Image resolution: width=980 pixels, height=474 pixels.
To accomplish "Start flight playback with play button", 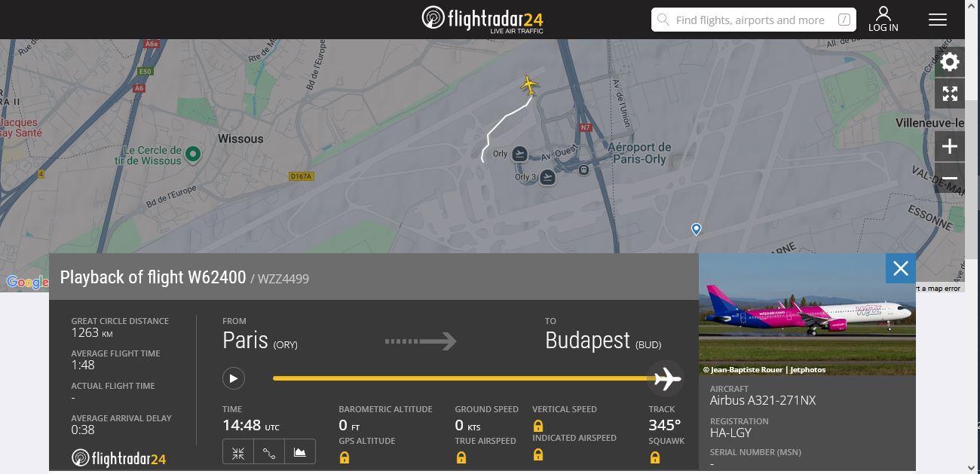I will [x=233, y=378].
